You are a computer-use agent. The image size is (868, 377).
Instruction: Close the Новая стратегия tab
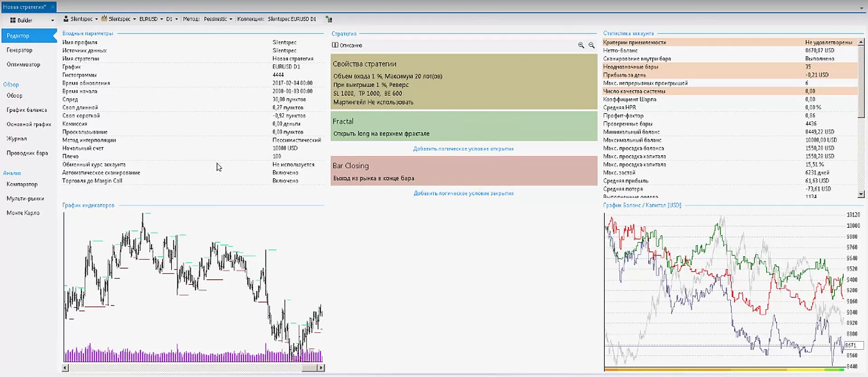pos(52,7)
